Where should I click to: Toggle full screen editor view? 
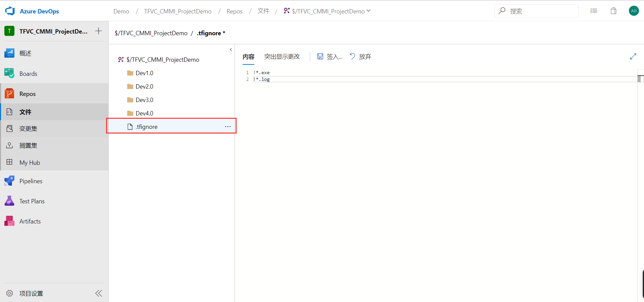click(x=633, y=56)
